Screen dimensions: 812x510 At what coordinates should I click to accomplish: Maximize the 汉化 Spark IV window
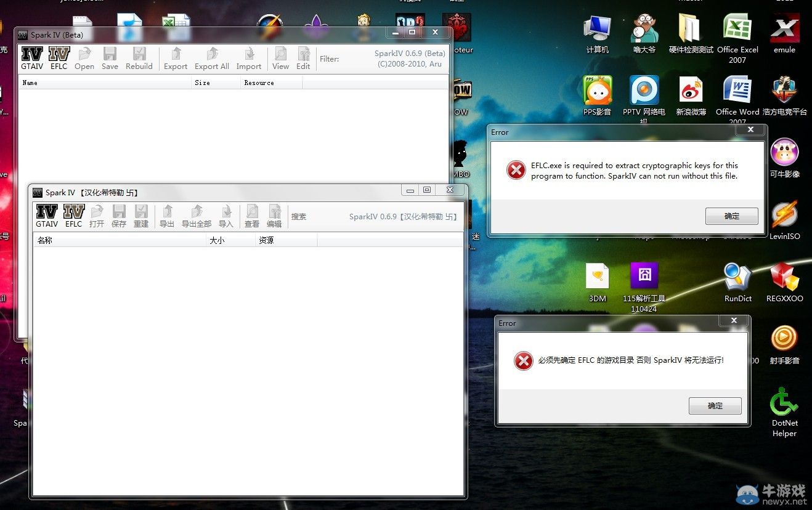click(426, 190)
